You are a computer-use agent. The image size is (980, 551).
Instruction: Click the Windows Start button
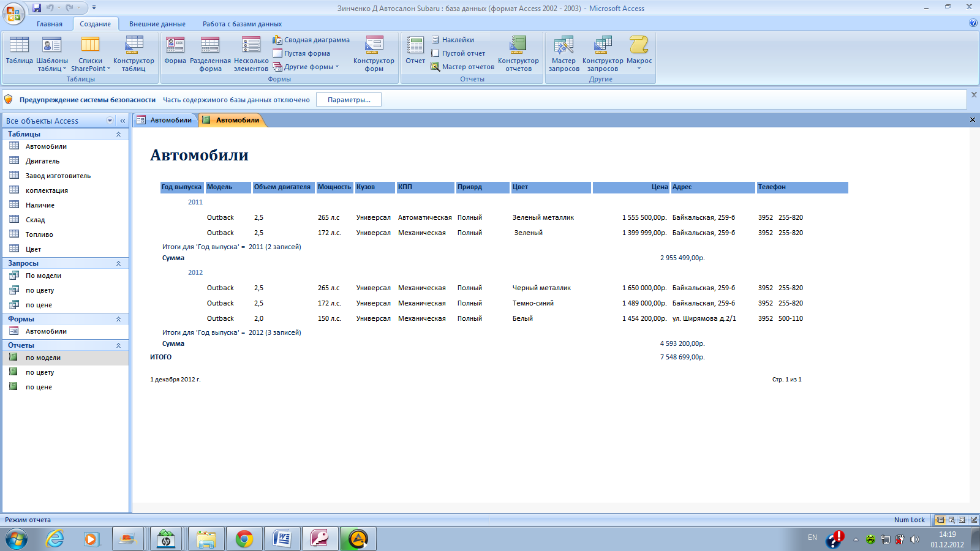(x=16, y=539)
